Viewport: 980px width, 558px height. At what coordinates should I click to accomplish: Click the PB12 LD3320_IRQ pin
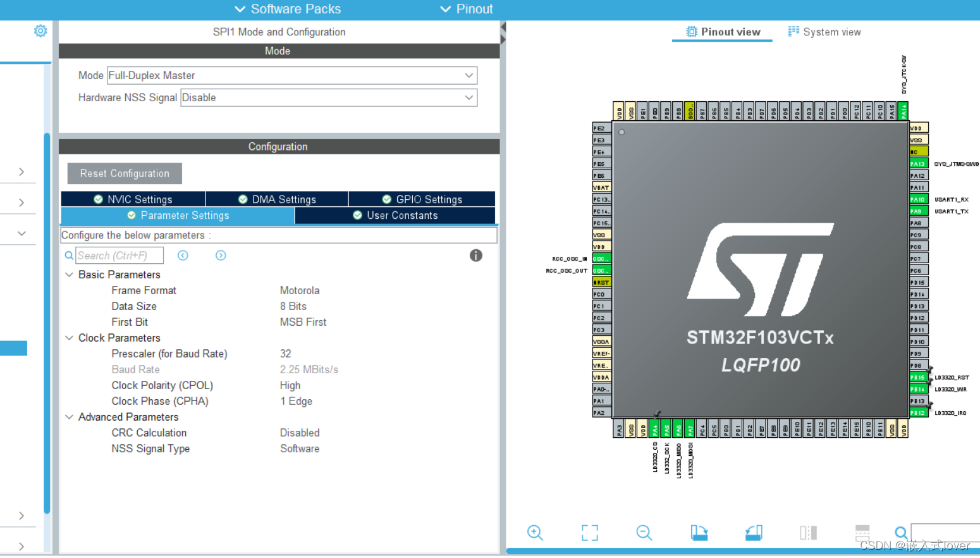click(919, 413)
